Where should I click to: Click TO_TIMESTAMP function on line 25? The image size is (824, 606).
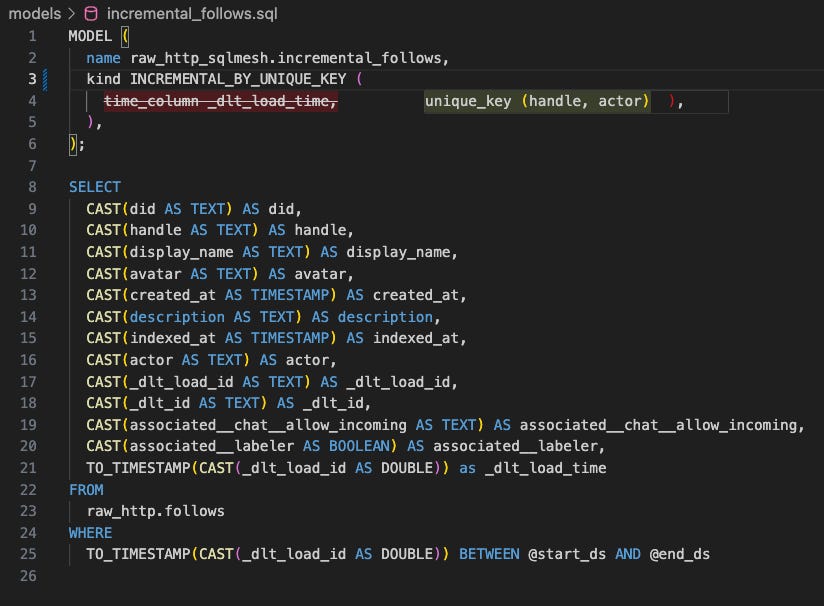(138, 554)
